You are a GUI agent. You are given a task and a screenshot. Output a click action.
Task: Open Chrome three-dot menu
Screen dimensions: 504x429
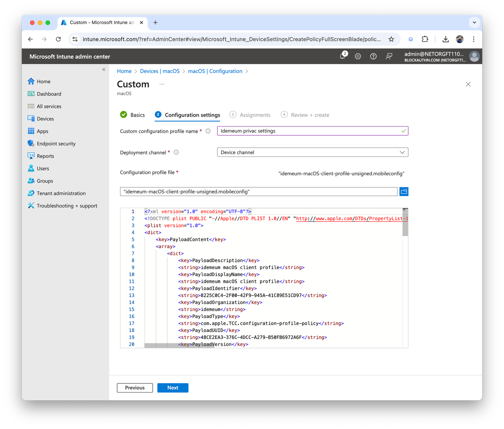point(473,39)
